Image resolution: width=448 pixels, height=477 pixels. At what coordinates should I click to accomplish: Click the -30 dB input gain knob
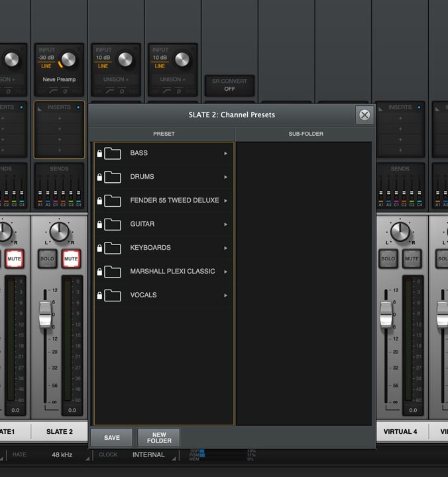point(68,60)
